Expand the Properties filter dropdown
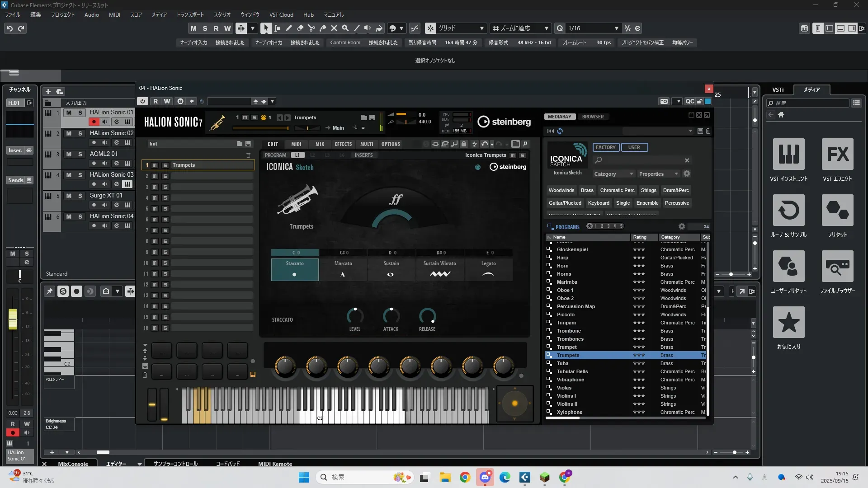This screenshot has width=868, height=488. pyautogui.click(x=658, y=174)
